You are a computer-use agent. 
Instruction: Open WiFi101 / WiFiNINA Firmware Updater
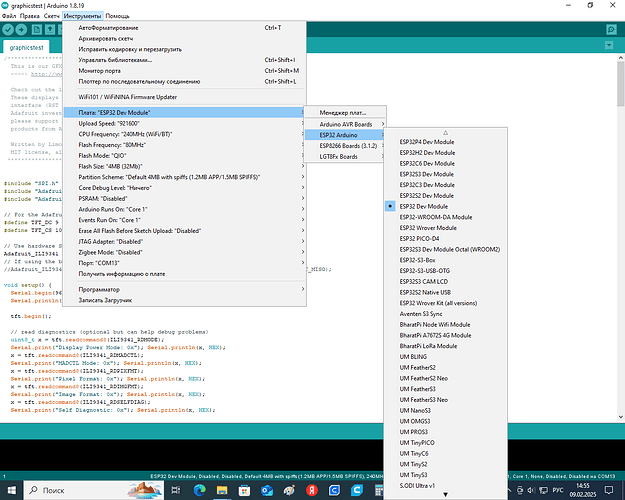click(x=185, y=97)
